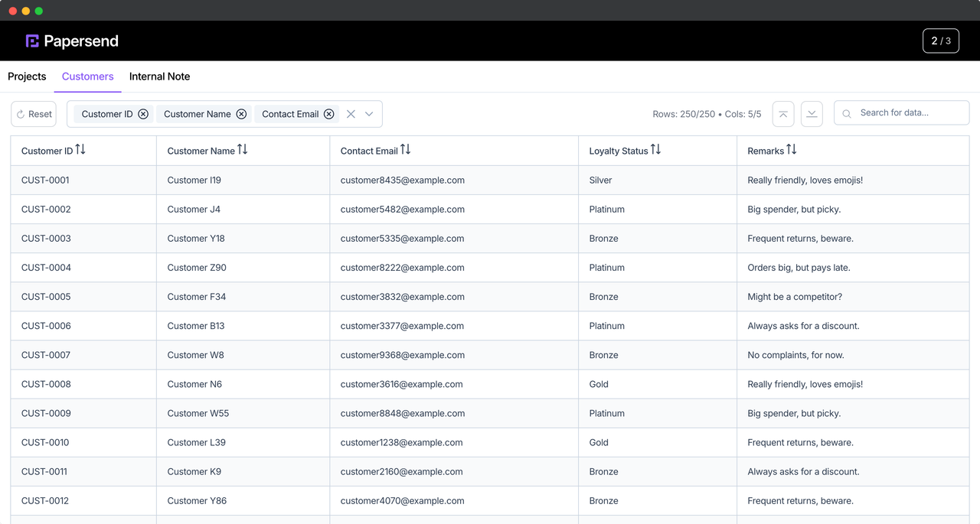The height and width of the screenshot is (524, 980).
Task: Click name Customer I19
Action: [194, 181]
